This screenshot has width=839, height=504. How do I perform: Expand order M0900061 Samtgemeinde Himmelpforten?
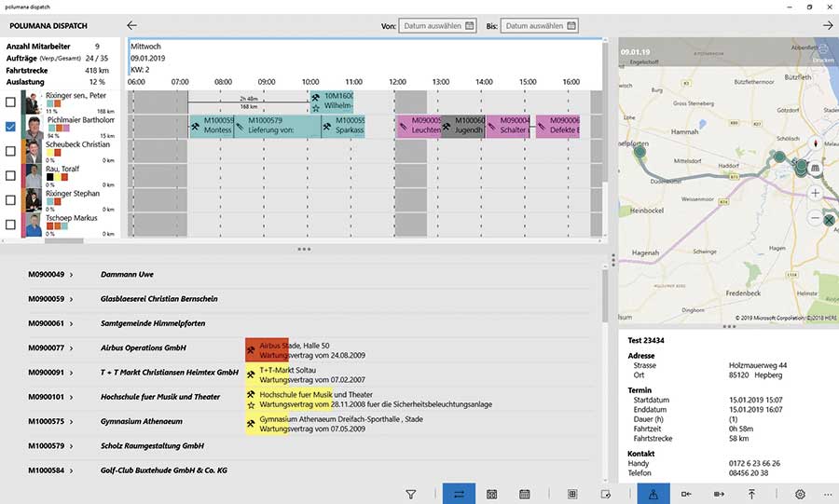coord(71,324)
